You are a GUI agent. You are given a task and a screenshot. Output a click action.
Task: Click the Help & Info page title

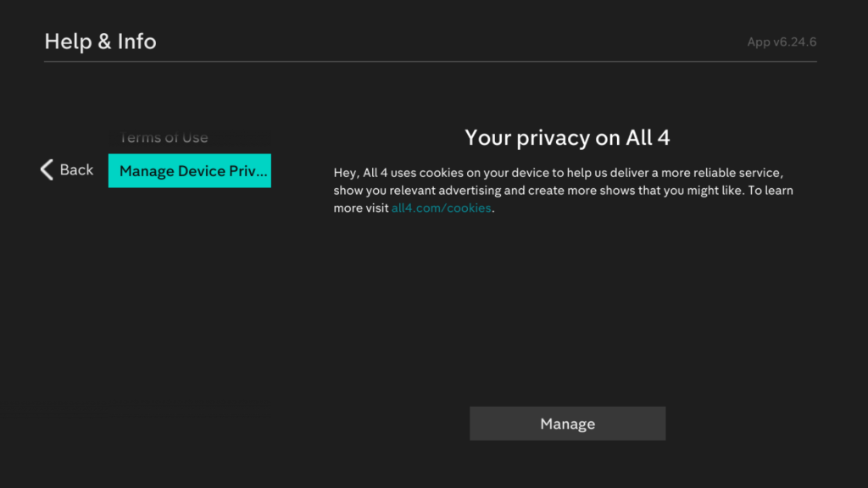pos(100,42)
